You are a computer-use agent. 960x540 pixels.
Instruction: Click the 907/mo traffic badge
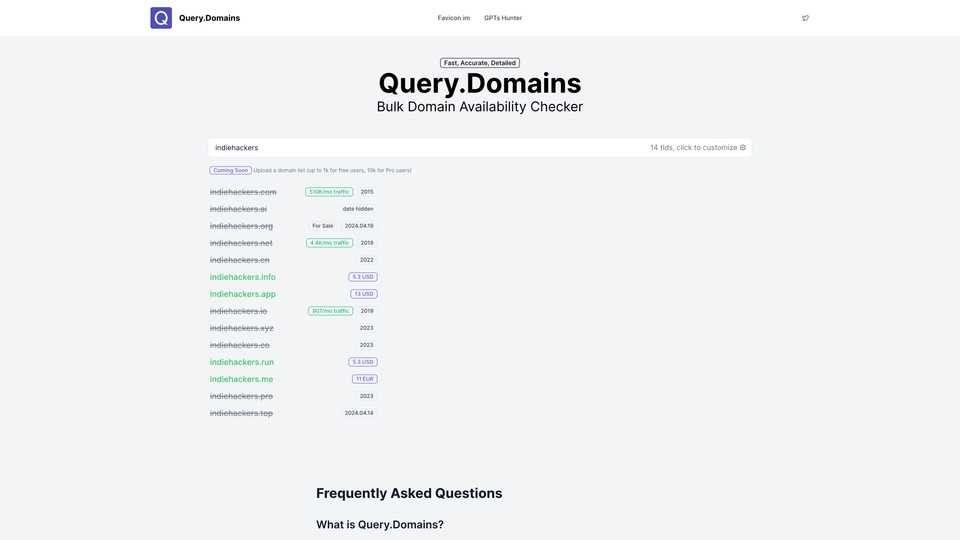[x=330, y=311]
